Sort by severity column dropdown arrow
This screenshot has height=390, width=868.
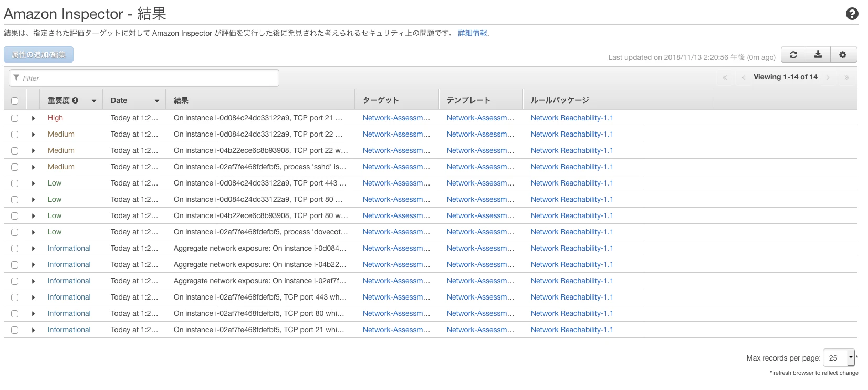94,101
